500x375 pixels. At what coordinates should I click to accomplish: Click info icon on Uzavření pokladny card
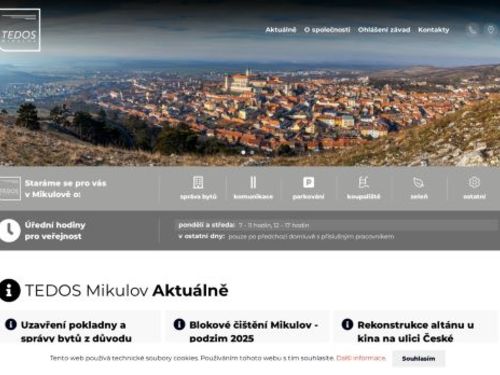pyautogui.click(x=11, y=324)
